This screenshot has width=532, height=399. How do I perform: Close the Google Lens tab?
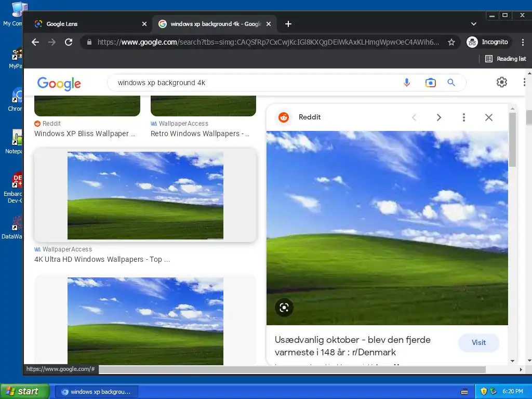click(x=144, y=24)
